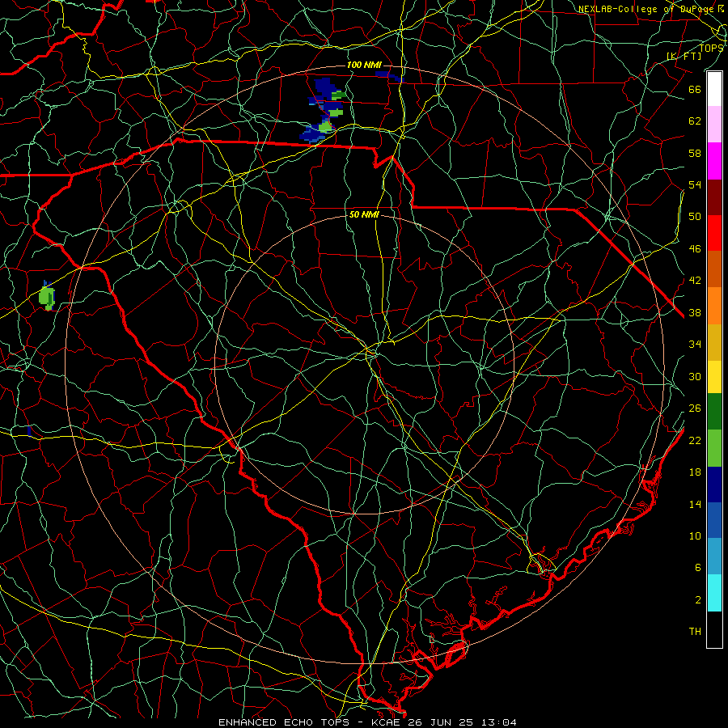Click the light blue legend swatch
The image size is (728, 728).
click(714, 557)
